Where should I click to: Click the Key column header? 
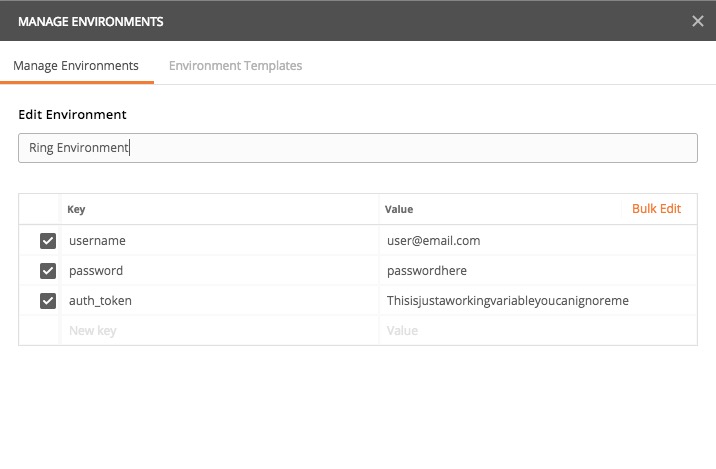tap(76, 210)
